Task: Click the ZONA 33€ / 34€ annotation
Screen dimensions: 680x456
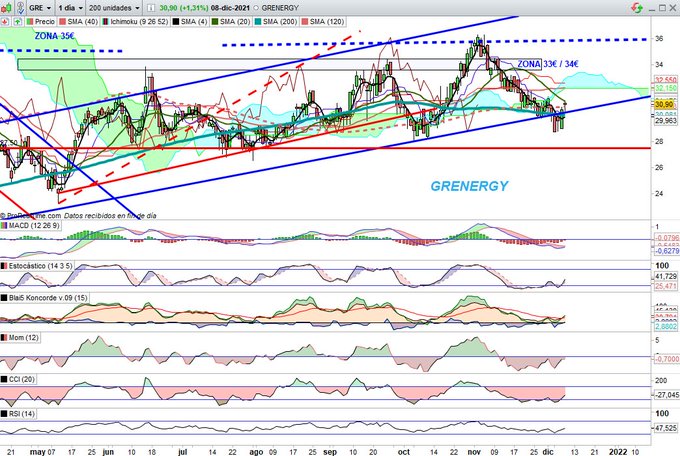Action: click(547, 64)
